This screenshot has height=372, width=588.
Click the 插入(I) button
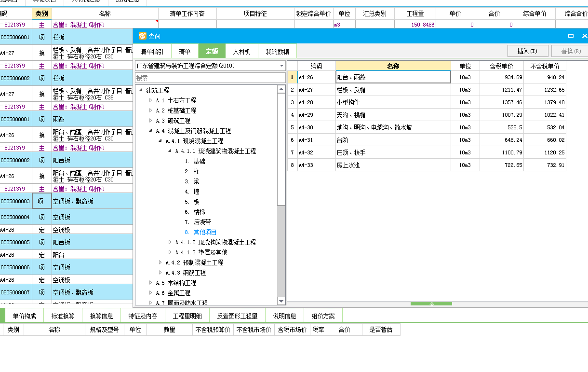tap(528, 51)
